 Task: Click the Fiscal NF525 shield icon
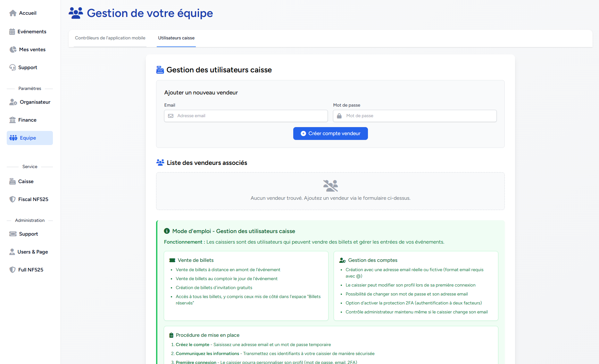(12, 199)
